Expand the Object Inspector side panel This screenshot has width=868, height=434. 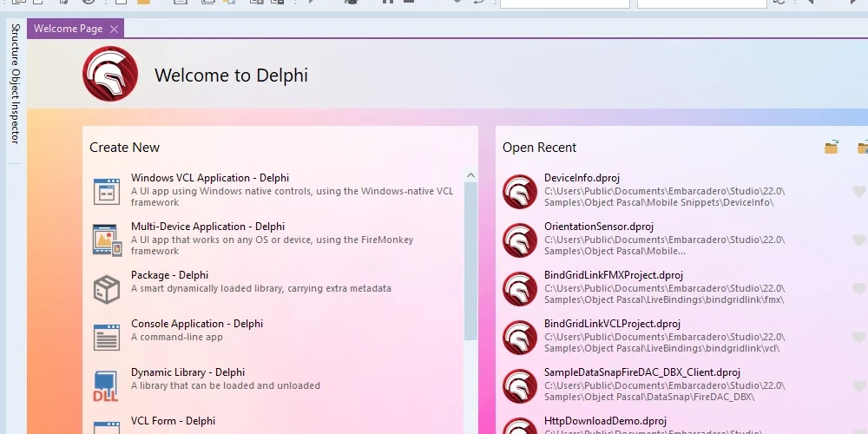tap(16, 106)
